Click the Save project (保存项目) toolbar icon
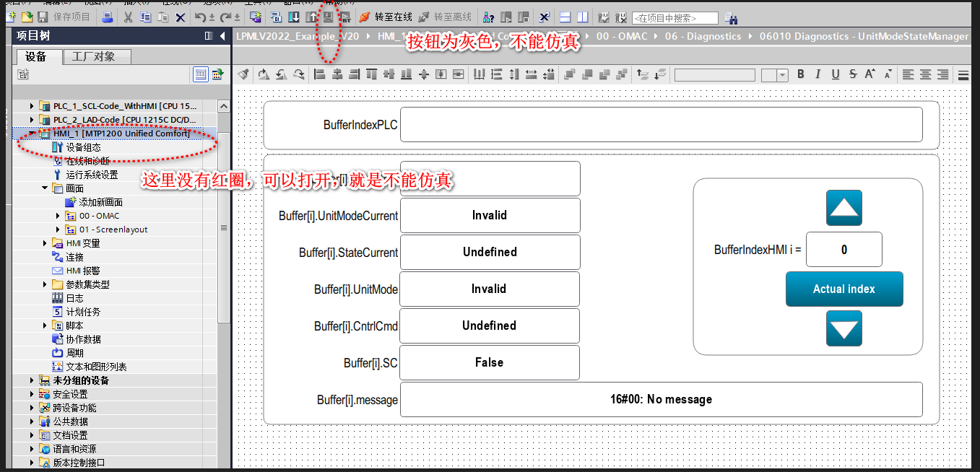The height and width of the screenshot is (472, 980). point(43,17)
